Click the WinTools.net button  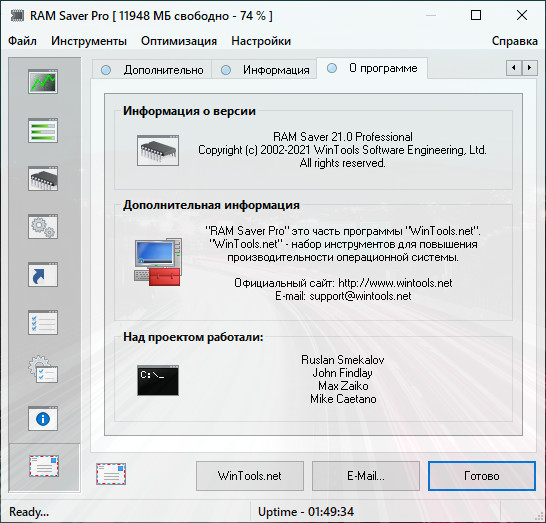click(x=250, y=476)
